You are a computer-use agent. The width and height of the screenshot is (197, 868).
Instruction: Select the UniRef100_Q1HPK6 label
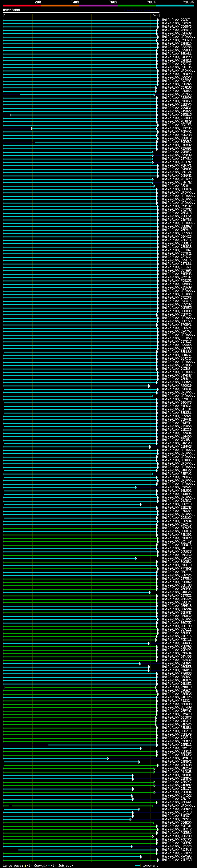point(176,447)
